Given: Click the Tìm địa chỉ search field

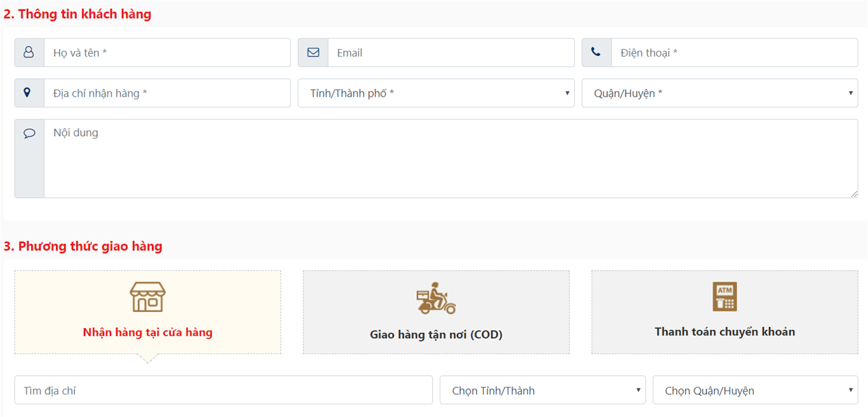Looking at the screenshot, I should 223,390.
